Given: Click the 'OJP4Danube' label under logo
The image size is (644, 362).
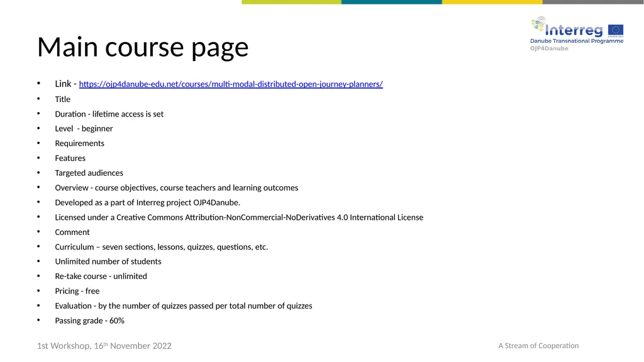Looking at the screenshot, I should pos(549,48).
